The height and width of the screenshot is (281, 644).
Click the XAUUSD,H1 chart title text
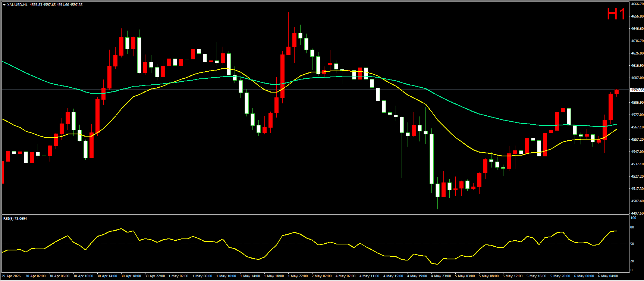tap(17, 5)
